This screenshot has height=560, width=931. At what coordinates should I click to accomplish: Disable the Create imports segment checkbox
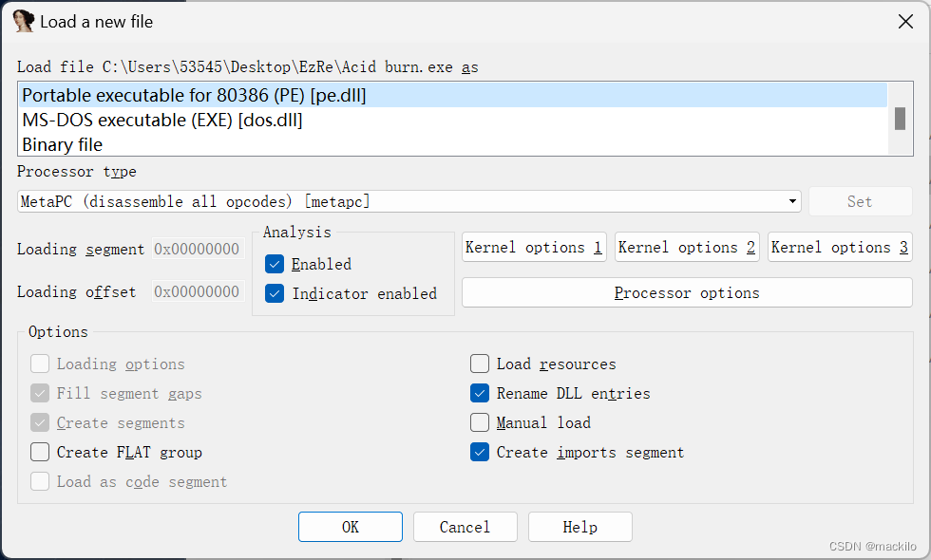[480, 452]
